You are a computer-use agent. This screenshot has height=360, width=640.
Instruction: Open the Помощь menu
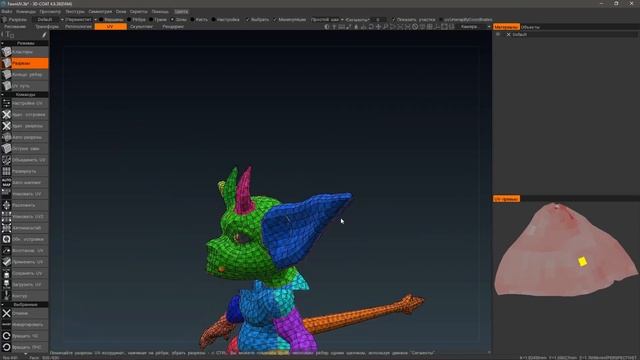160,11
